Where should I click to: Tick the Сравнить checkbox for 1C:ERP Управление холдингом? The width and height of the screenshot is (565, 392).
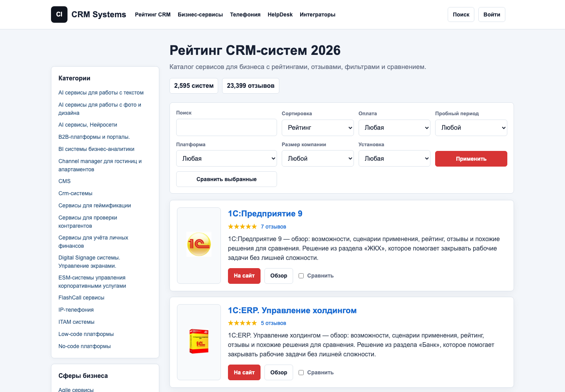pyautogui.click(x=301, y=372)
